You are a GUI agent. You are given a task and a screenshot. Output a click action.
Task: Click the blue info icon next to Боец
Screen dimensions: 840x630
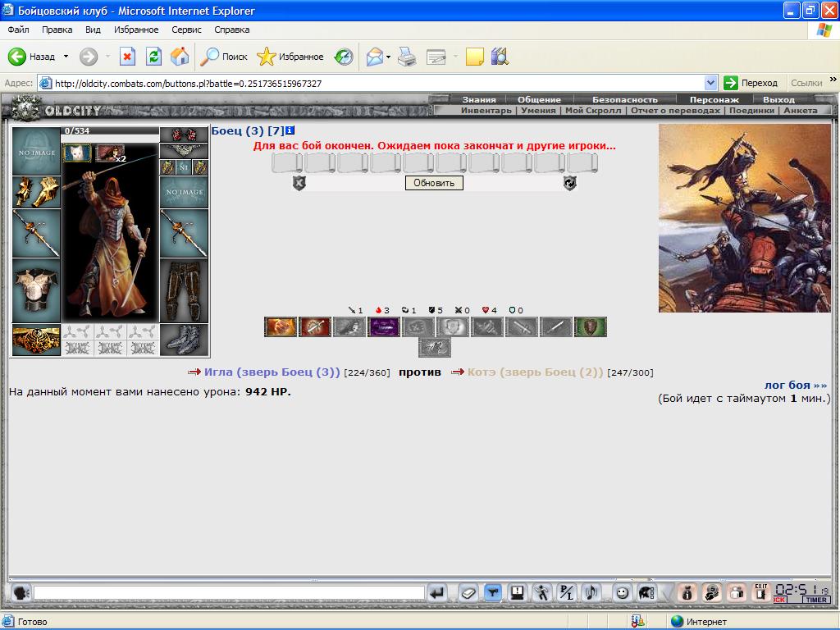(290, 130)
